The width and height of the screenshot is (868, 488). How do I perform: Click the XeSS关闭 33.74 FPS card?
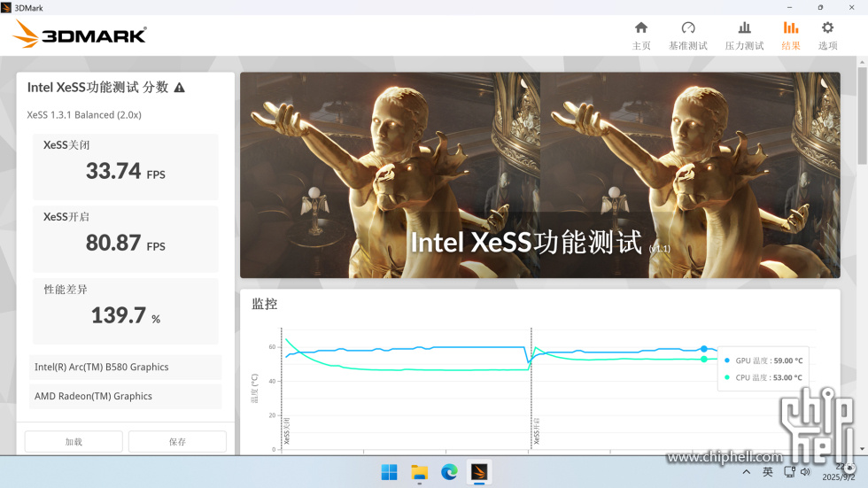125,167
